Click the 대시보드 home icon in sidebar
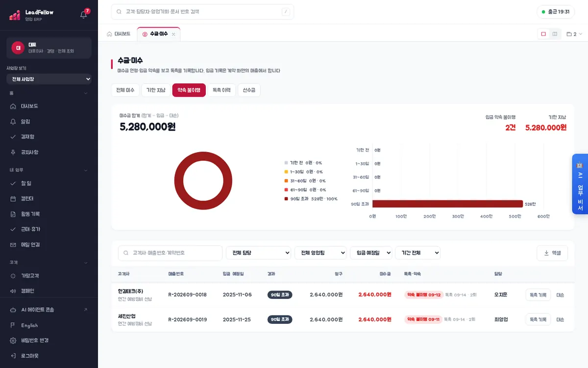 (13, 106)
